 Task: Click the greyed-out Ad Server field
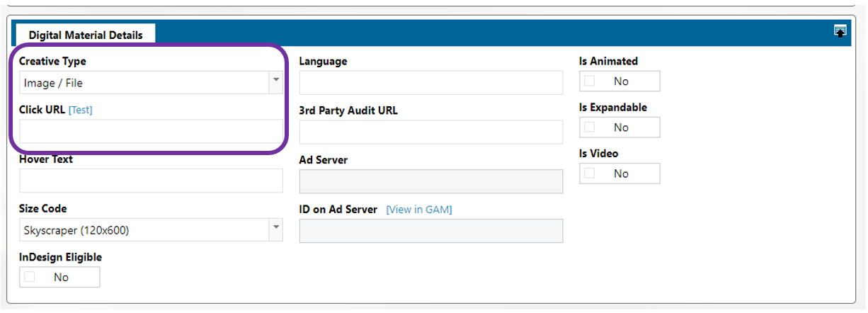click(x=430, y=181)
